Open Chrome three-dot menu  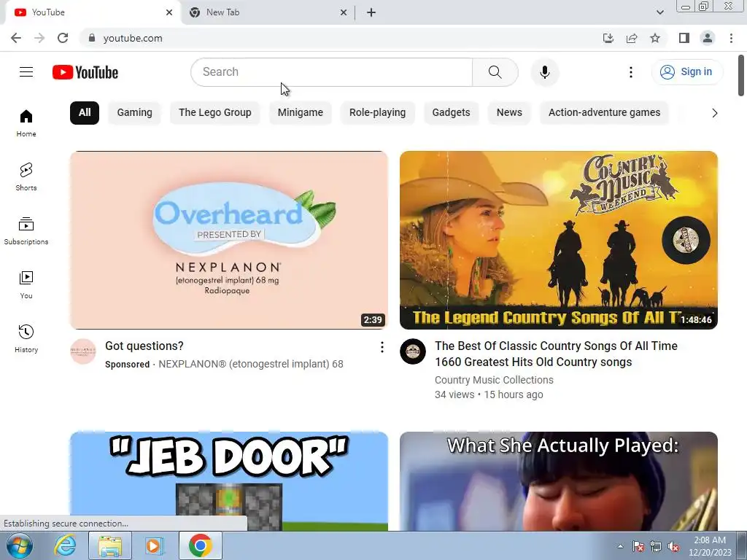click(x=731, y=38)
